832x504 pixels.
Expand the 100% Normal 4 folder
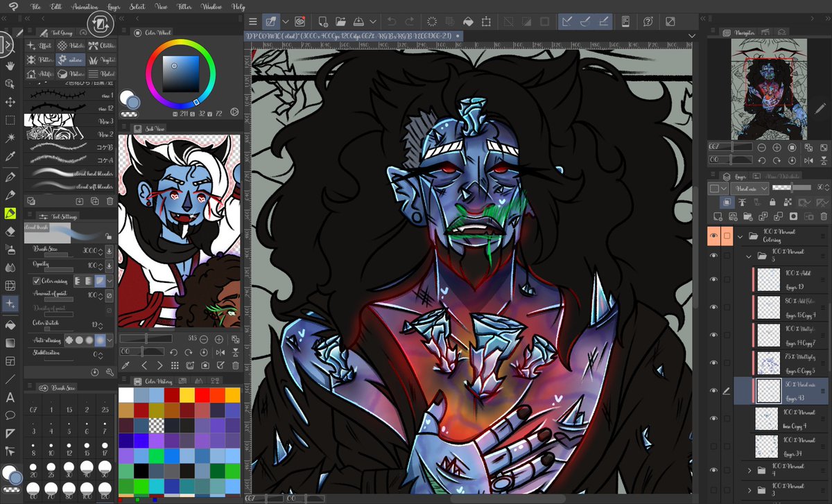point(749,471)
